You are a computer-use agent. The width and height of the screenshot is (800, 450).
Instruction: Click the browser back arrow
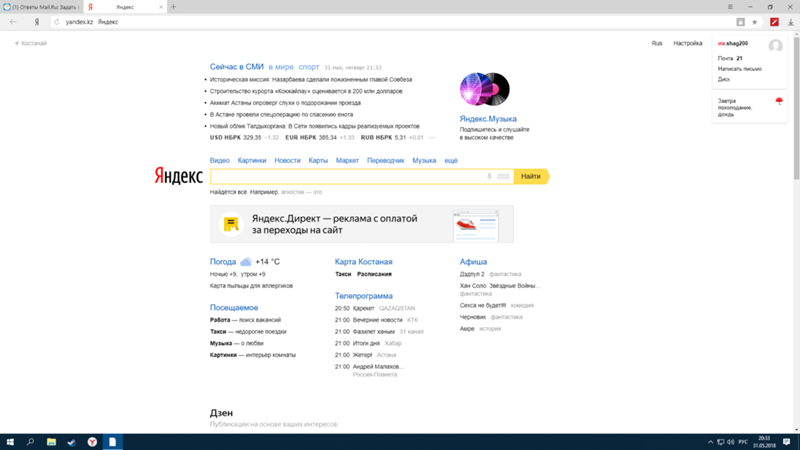pos(13,22)
